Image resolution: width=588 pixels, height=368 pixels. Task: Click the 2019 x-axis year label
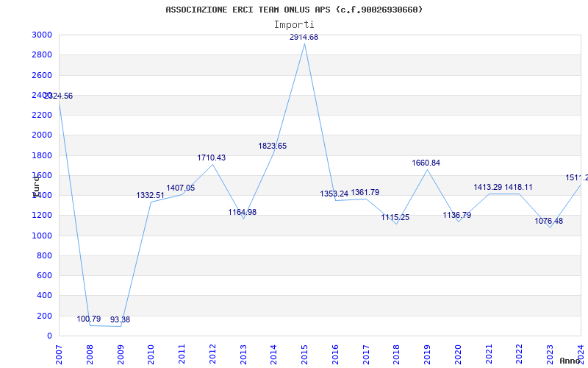pyautogui.click(x=428, y=355)
